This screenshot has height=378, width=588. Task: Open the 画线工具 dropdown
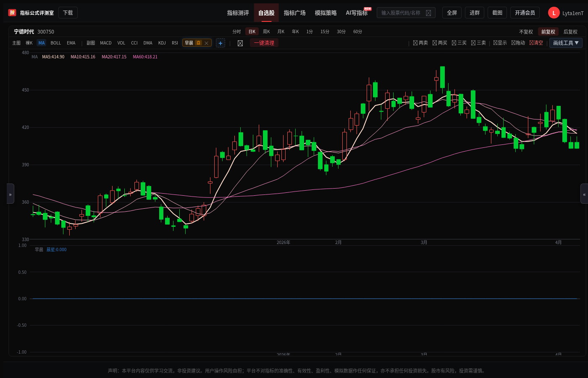pyautogui.click(x=566, y=43)
